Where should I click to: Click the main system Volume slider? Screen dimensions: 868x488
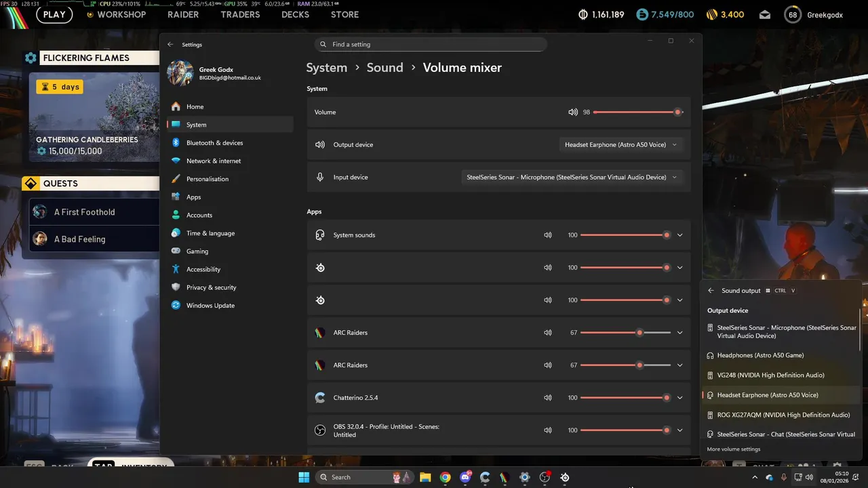coord(638,112)
